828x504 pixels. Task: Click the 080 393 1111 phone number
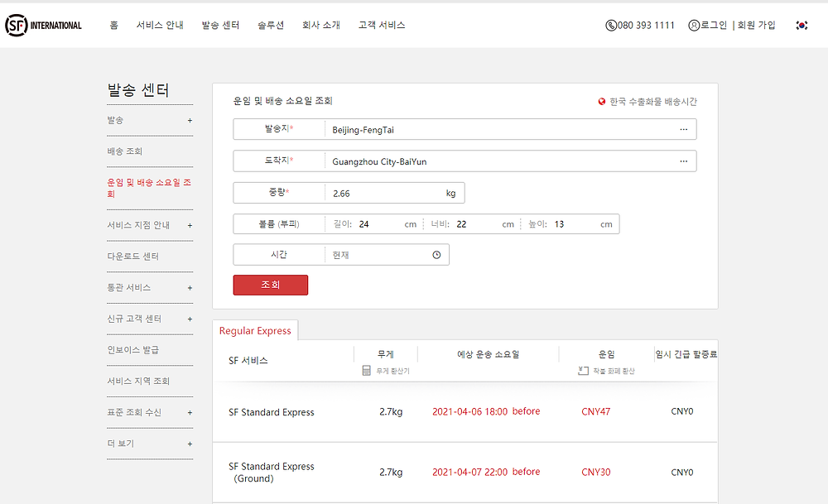coord(646,26)
